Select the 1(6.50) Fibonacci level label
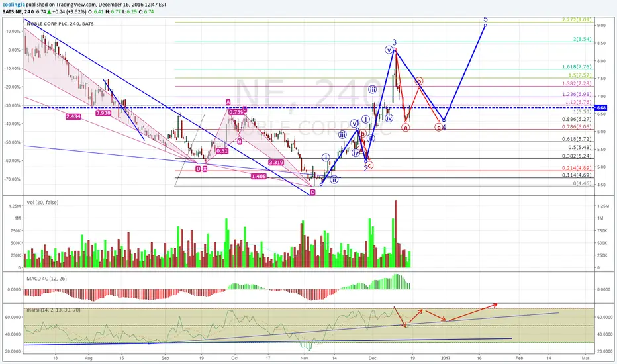This screenshot has width=617, height=364. (x=582, y=112)
